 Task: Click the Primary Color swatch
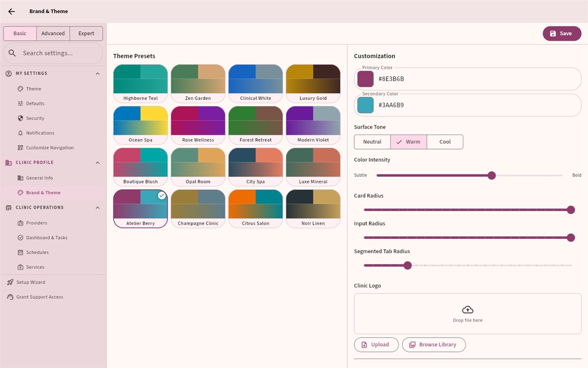click(x=366, y=79)
